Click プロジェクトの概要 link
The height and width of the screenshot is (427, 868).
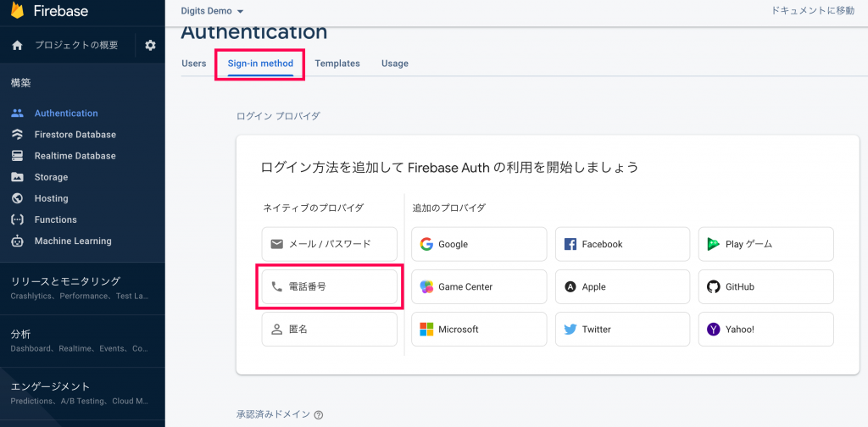coord(76,46)
